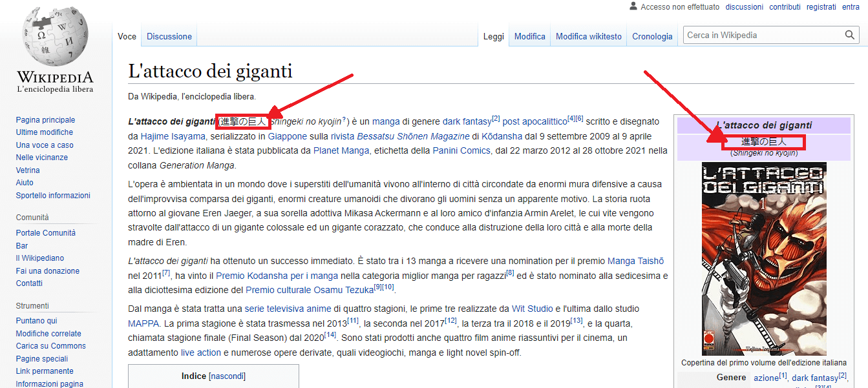
Task: Click Puntano qui tool link
Action: click(x=36, y=321)
